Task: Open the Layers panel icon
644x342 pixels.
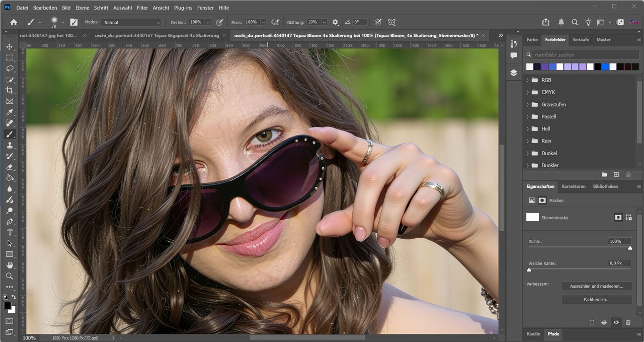Action: click(x=514, y=73)
